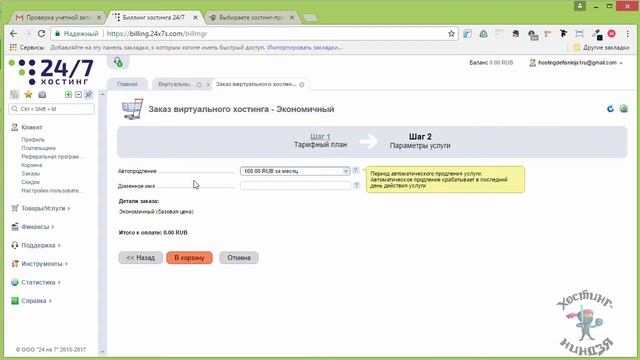
Task: Click the eyedropper color picker extension icon
Action: click(597, 34)
